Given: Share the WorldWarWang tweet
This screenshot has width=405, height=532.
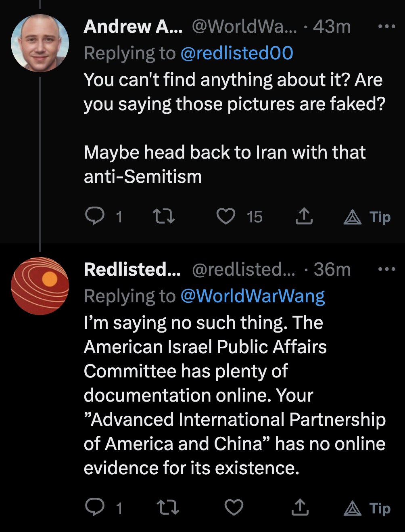Looking at the screenshot, I should (x=304, y=216).
